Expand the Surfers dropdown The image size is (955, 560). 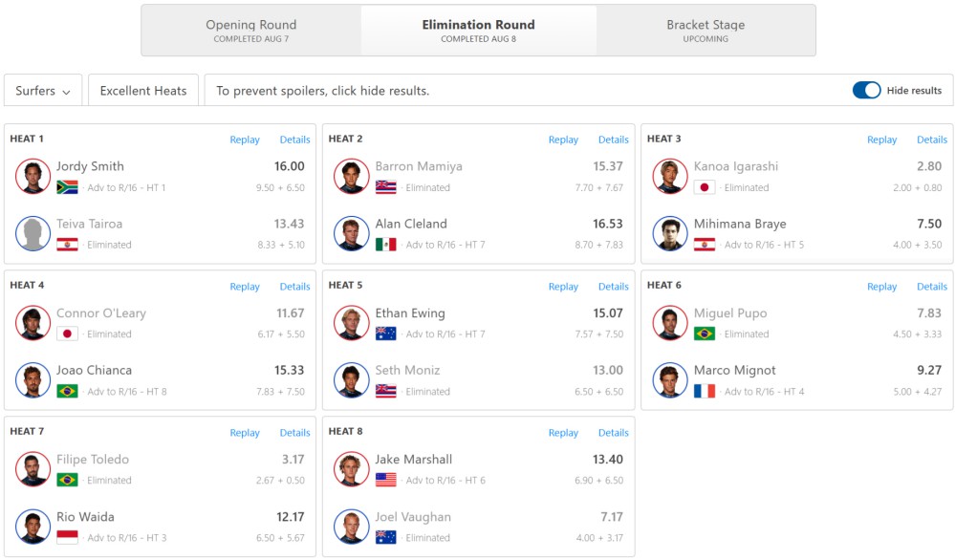pos(43,90)
